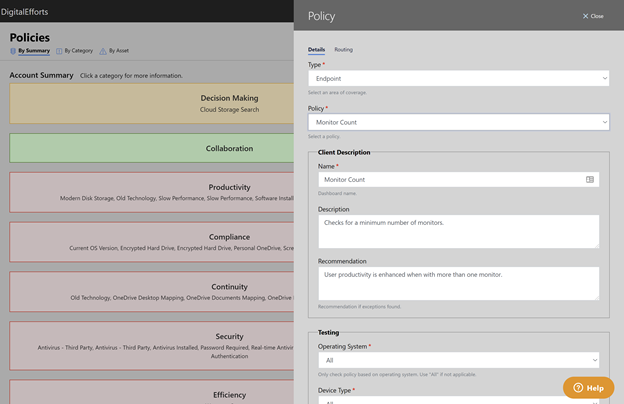Open the Continuity category card

(x=152, y=292)
